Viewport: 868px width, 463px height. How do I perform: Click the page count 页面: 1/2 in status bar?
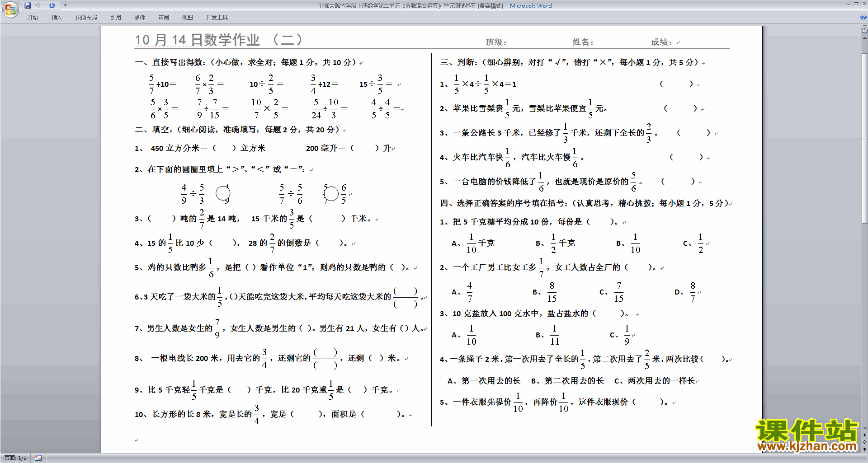click(15, 458)
